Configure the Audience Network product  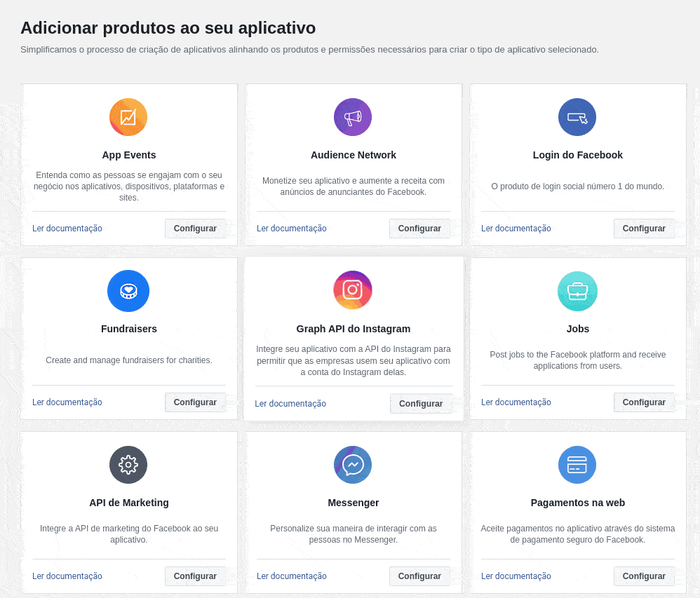click(419, 229)
